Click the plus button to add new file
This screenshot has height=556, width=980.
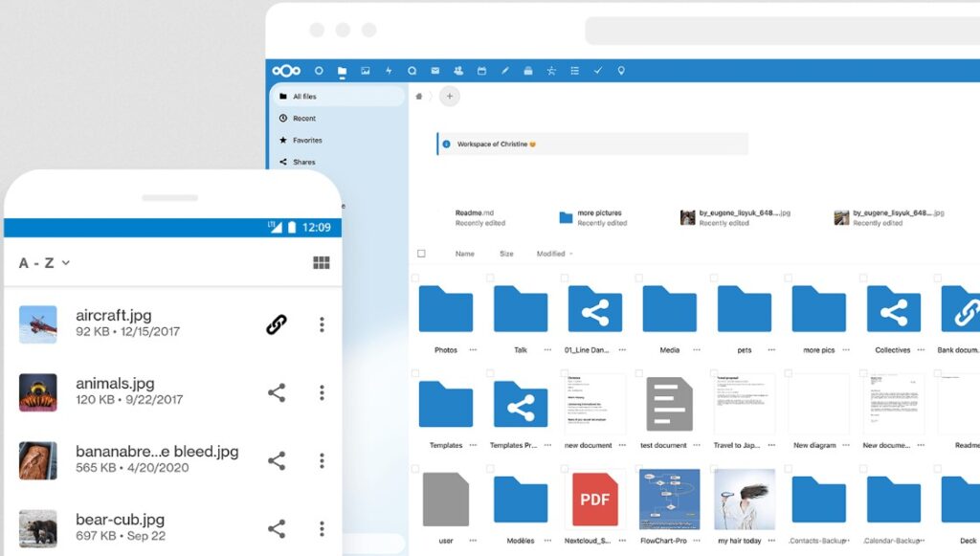(449, 96)
